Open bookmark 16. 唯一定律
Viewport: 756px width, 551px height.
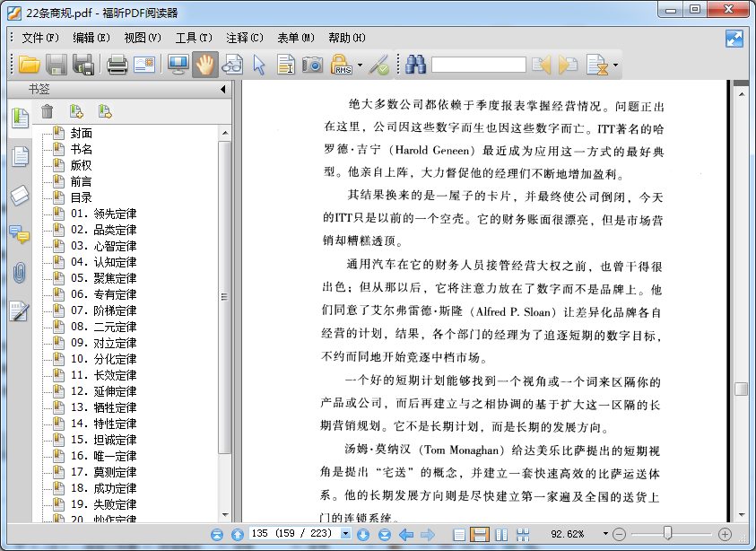click(104, 456)
